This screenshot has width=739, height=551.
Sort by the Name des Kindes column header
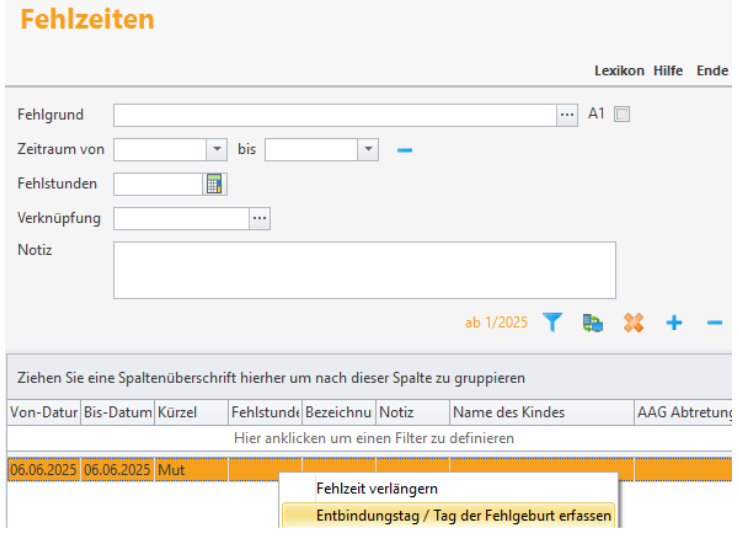(x=540, y=412)
